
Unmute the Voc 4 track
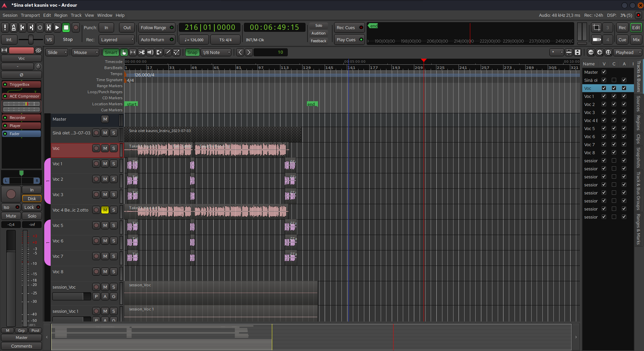(105, 210)
